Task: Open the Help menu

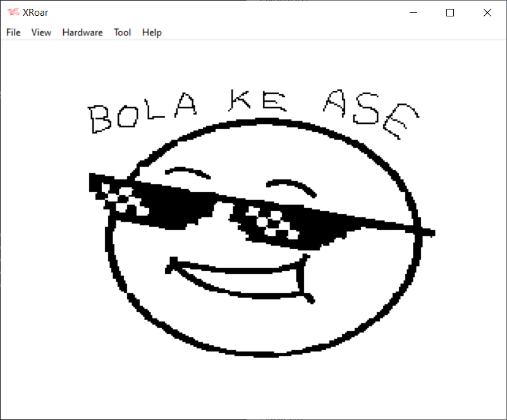Action: [x=152, y=32]
